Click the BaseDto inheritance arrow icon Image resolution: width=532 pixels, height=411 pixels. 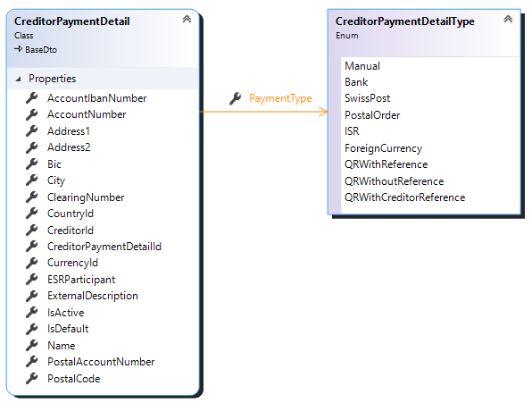[19, 49]
